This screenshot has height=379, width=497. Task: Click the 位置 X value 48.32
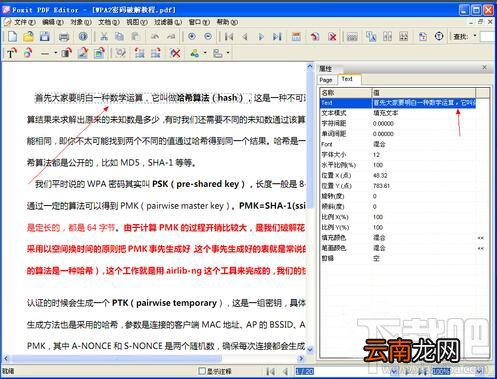[x=380, y=175]
